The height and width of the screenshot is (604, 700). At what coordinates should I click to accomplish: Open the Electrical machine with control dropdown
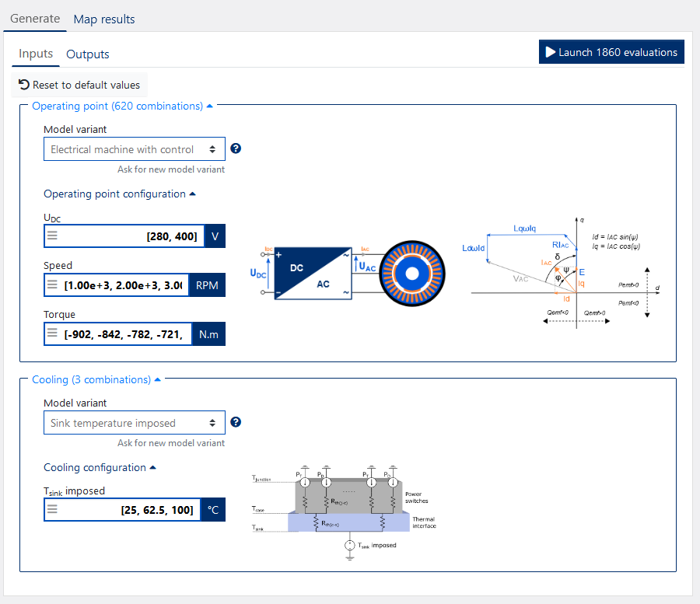click(x=134, y=149)
